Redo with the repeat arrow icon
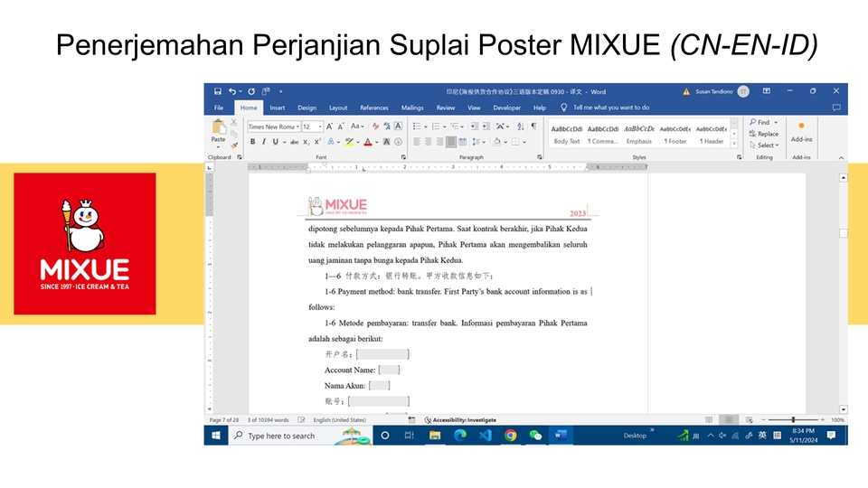 [x=251, y=91]
